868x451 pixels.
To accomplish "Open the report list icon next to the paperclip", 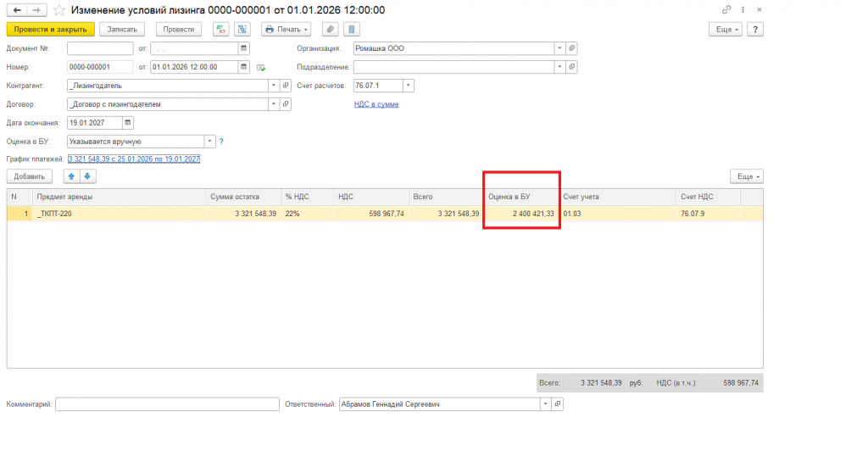I will [x=352, y=30].
